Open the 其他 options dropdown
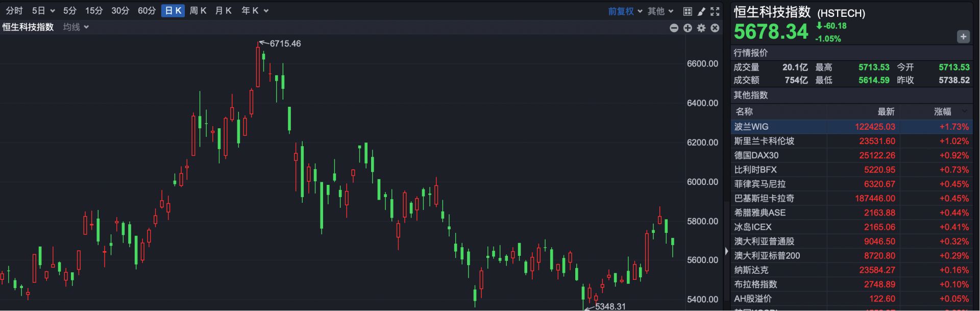Image resolution: width=980 pixels, height=311 pixels. 660,11
